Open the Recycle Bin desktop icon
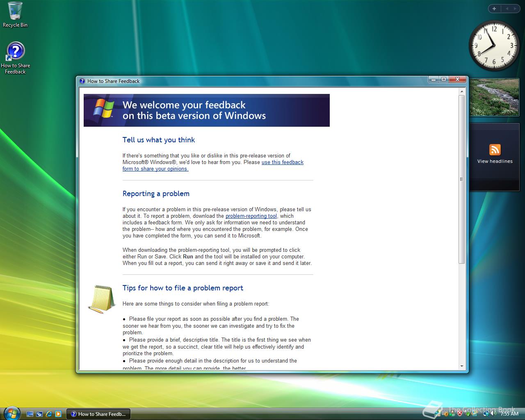This screenshot has width=525, height=420. click(15, 15)
